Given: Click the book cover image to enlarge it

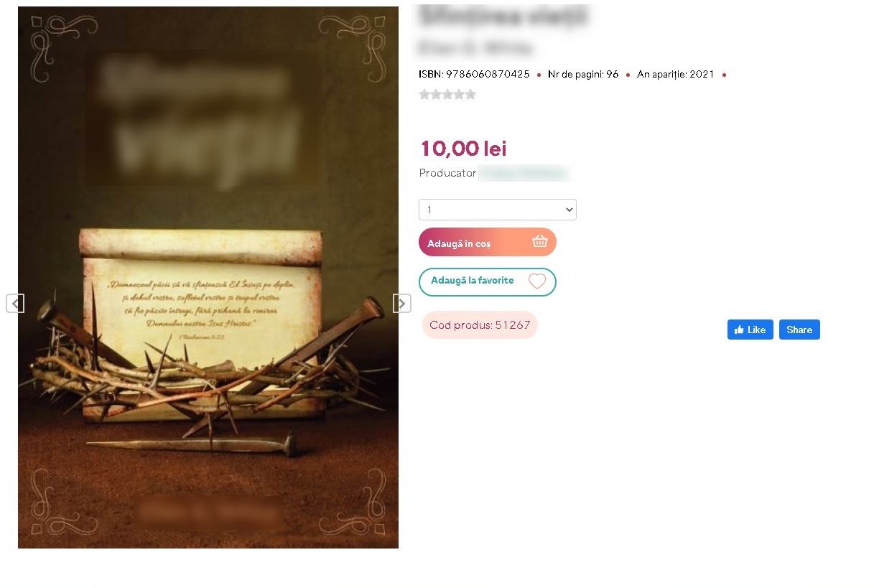Looking at the screenshot, I should point(208,277).
